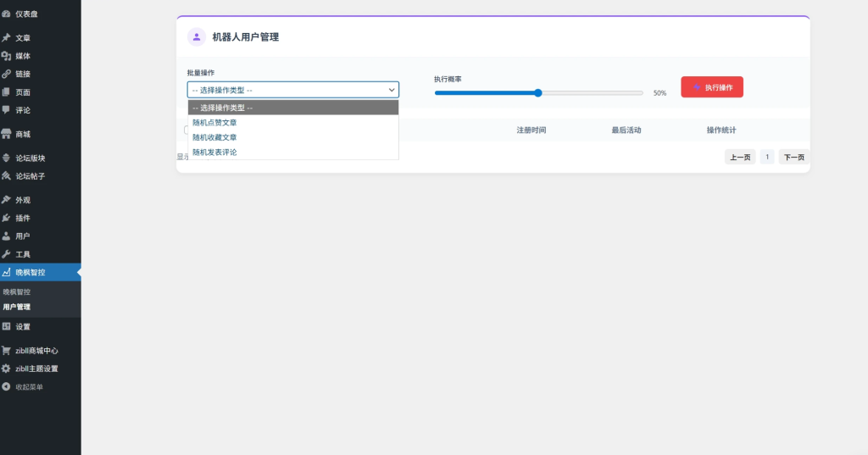Go to the zibll主题设置 menu label
The image size is (868, 455).
pyautogui.click(x=36, y=369)
